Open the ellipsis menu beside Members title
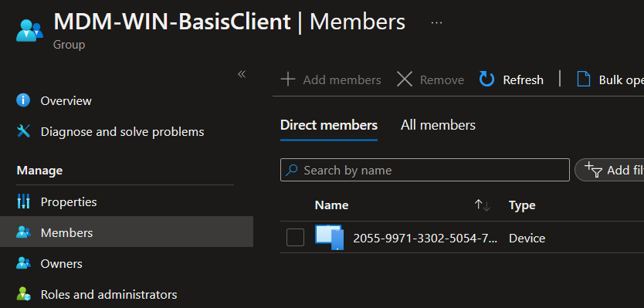 coord(436,22)
